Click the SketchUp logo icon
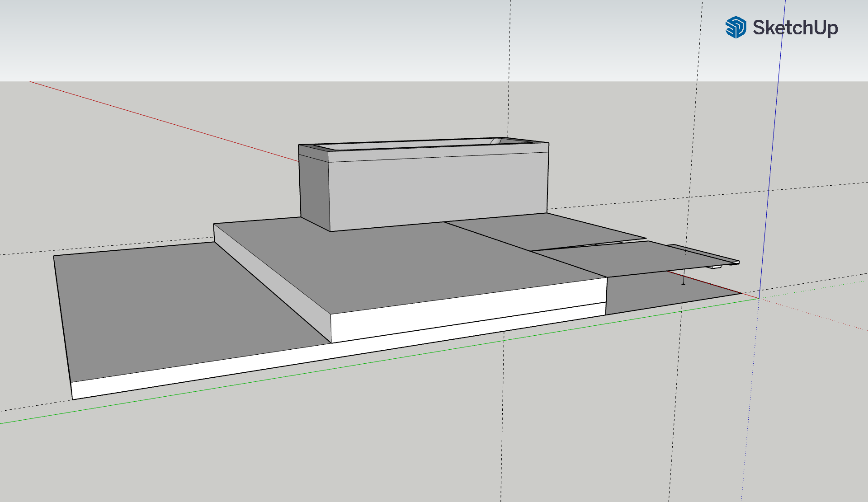868x502 pixels. [x=736, y=27]
